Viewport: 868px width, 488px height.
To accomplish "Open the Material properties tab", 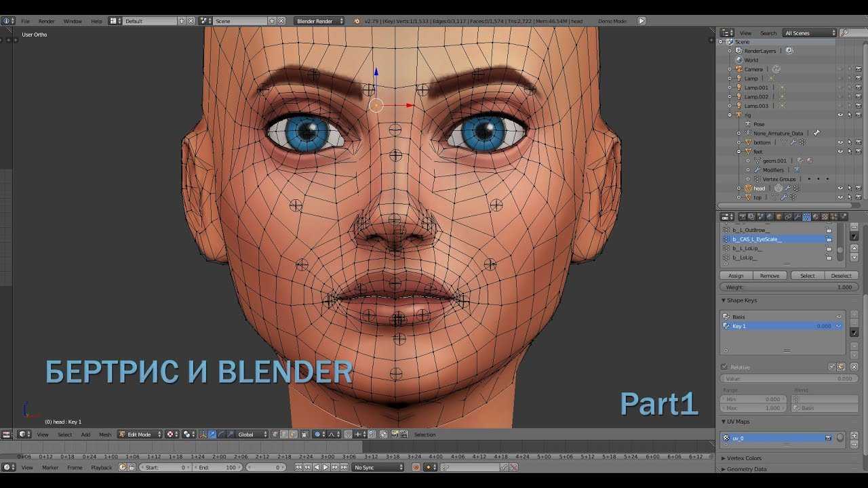I will point(816,217).
